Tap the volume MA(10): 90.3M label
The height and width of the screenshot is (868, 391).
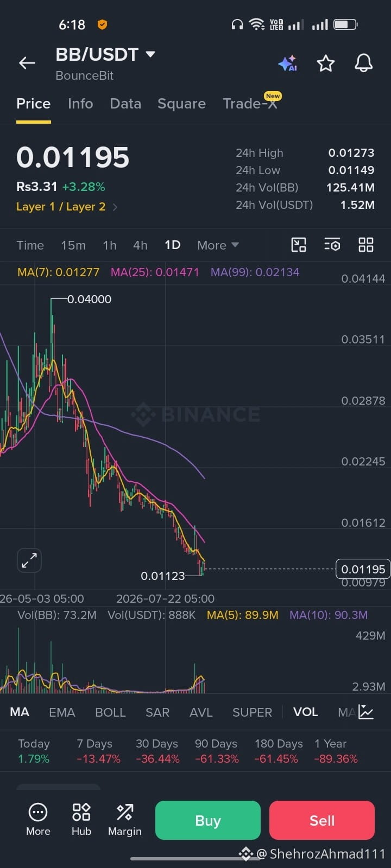pyautogui.click(x=329, y=615)
